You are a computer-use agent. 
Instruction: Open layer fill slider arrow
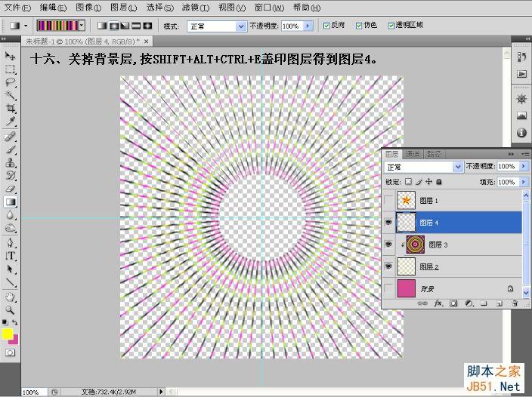(x=524, y=182)
